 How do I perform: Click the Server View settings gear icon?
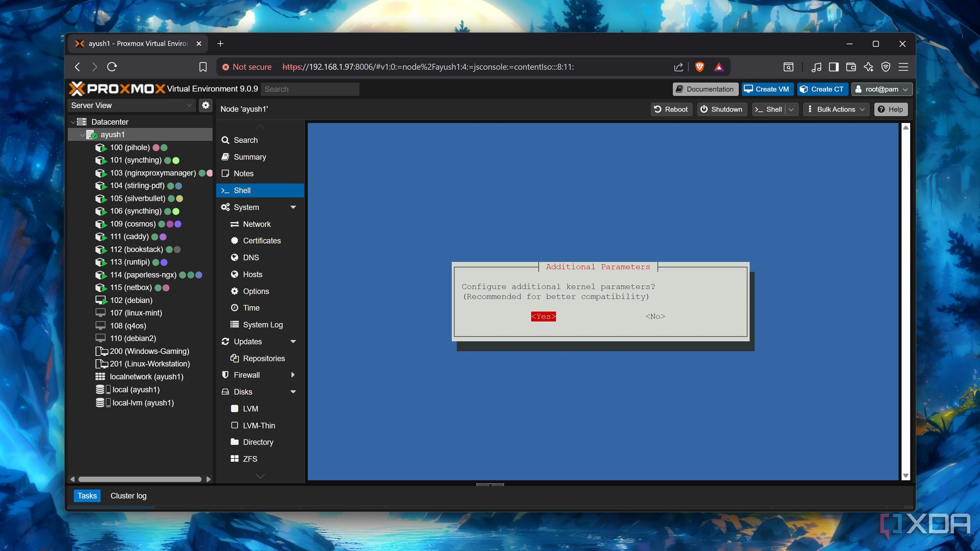(x=205, y=105)
